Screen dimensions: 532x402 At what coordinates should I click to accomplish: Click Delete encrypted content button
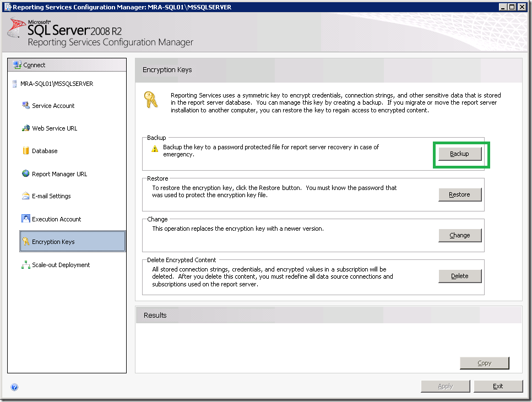[x=460, y=276]
